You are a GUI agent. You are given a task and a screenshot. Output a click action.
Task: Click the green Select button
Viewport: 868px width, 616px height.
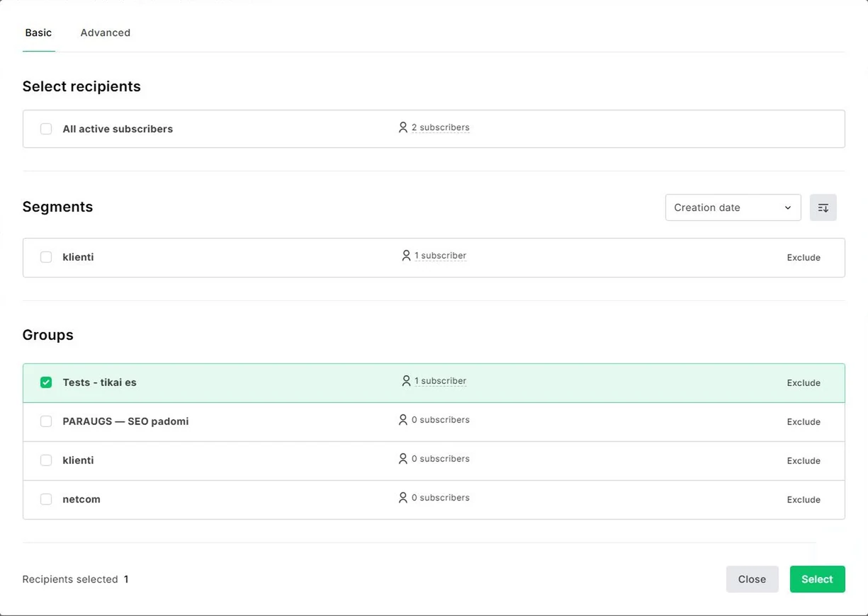tap(817, 579)
